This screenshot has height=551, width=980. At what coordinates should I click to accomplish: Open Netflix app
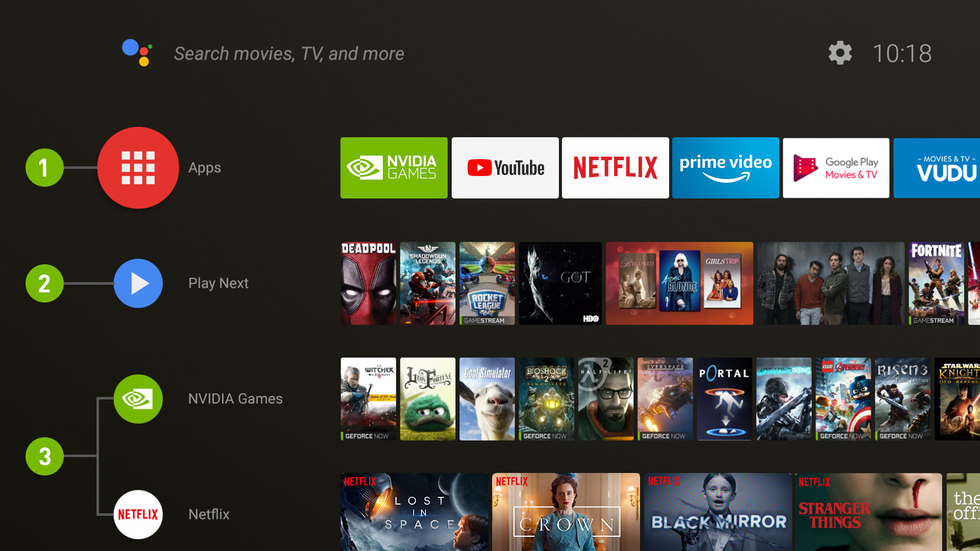615,167
